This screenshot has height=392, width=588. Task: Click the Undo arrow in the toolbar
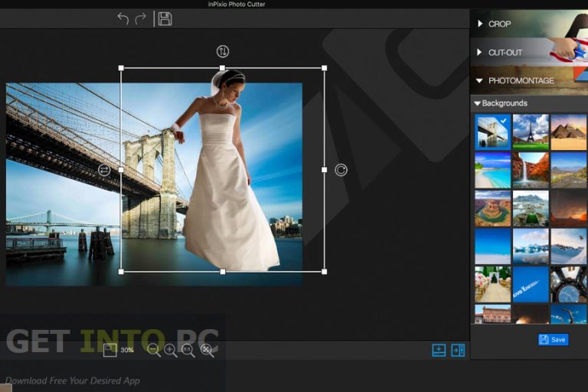coord(123,19)
